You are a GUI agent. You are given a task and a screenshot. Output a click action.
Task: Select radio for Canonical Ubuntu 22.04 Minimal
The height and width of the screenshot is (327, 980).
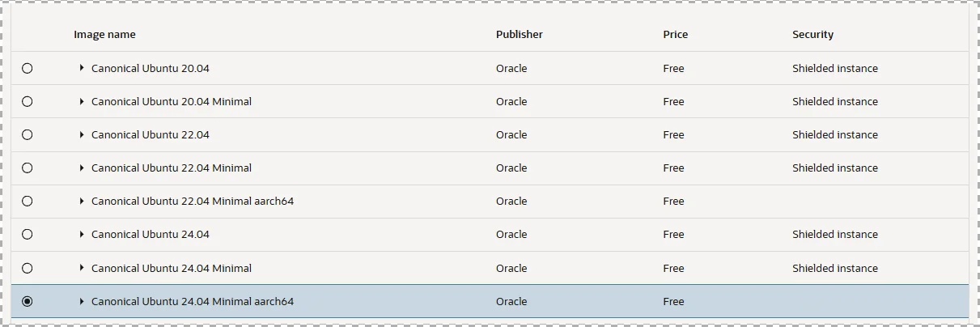28,168
